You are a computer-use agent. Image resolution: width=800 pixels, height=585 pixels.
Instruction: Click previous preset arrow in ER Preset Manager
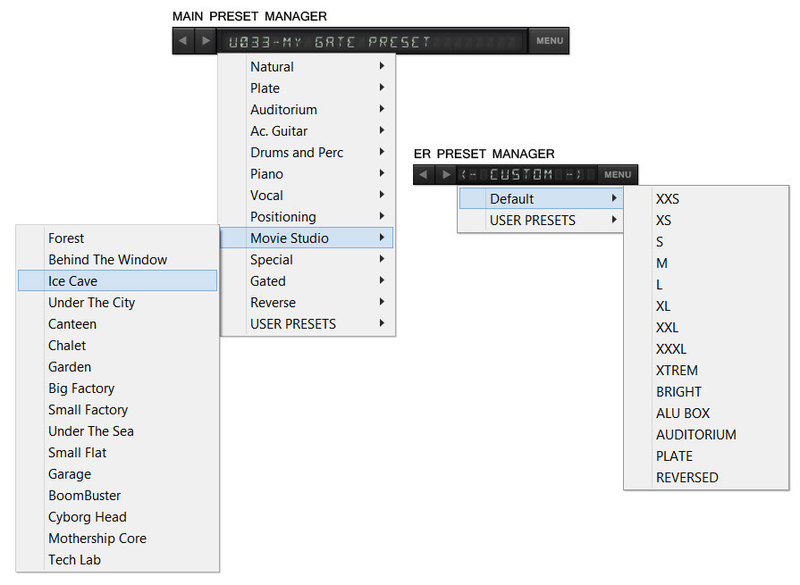pyautogui.click(x=423, y=175)
